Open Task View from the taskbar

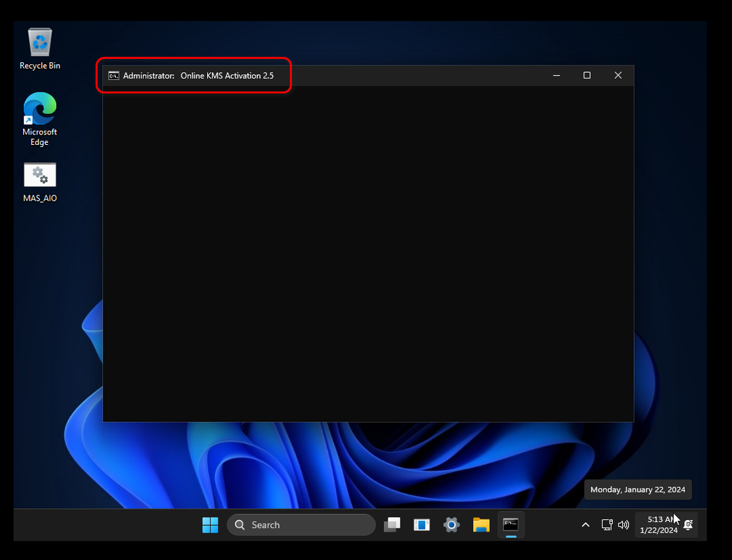392,524
